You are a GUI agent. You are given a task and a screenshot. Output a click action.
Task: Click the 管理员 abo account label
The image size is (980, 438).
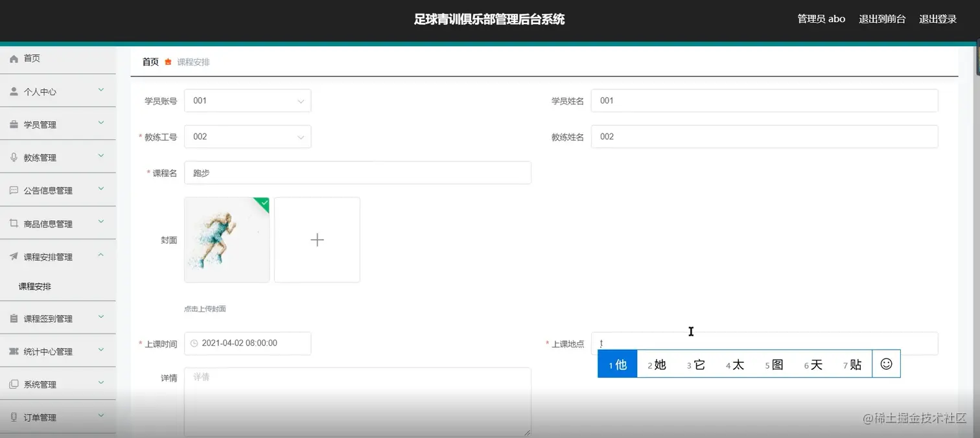pos(821,19)
